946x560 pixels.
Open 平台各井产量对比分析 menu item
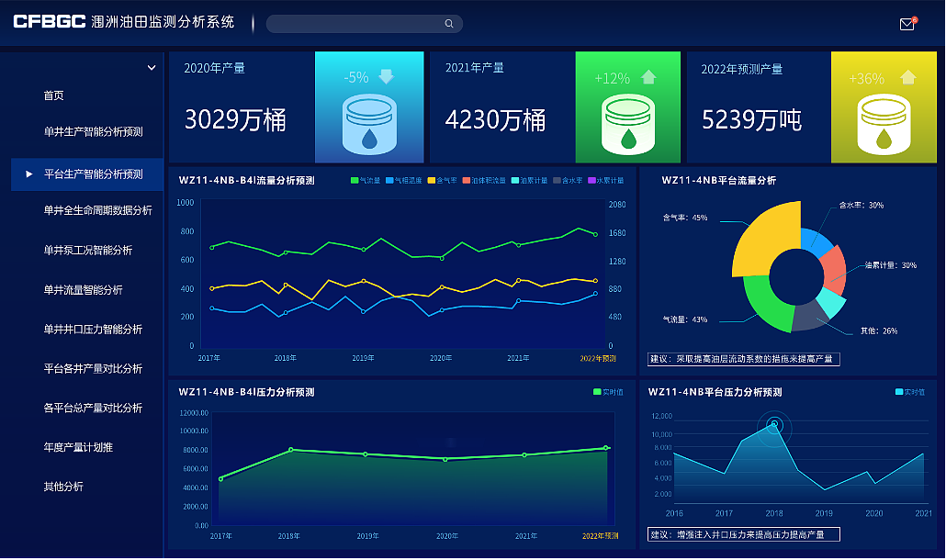coord(93,368)
